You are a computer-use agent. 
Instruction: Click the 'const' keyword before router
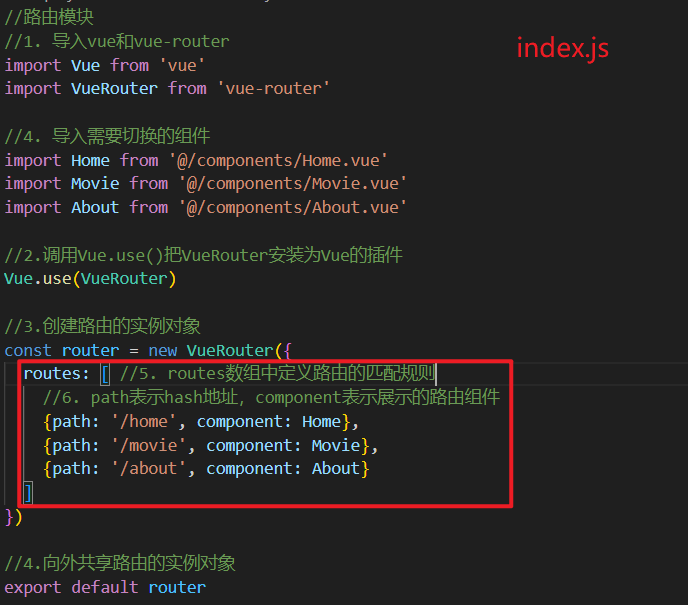[28, 351]
